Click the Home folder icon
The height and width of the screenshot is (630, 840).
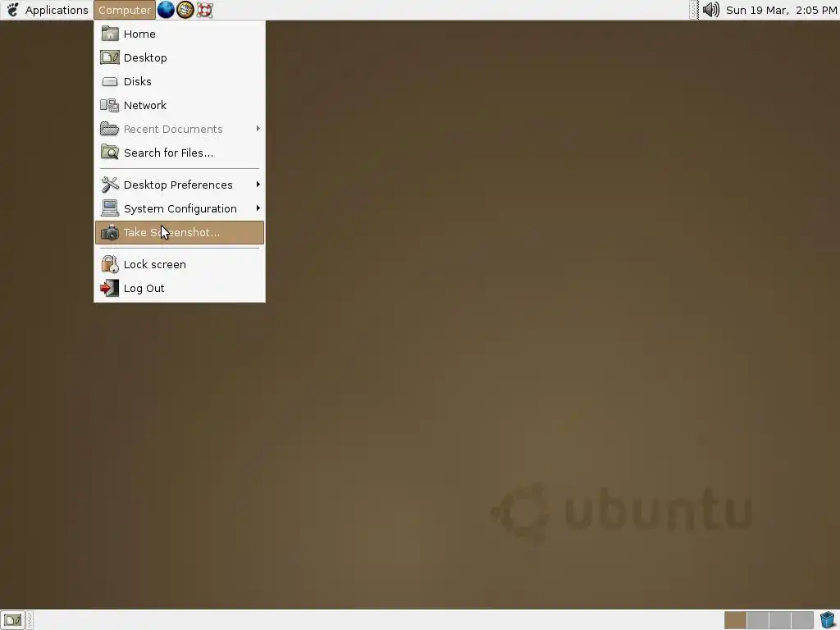[x=110, y=34]
